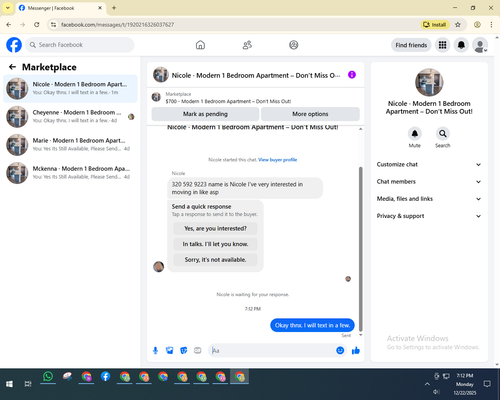Open the Groups icon in top navigation
Image resolution: width=500 pixels, height=400 pixels.
[294, 45]
